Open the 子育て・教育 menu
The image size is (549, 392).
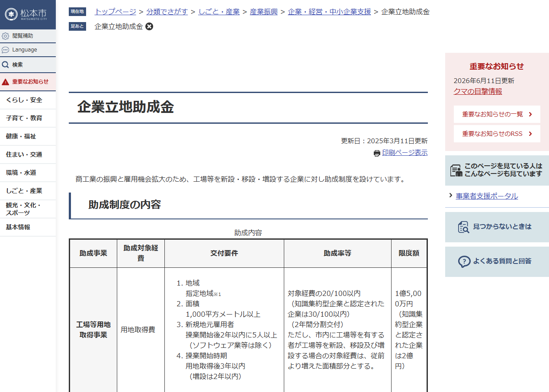[28, 118]
